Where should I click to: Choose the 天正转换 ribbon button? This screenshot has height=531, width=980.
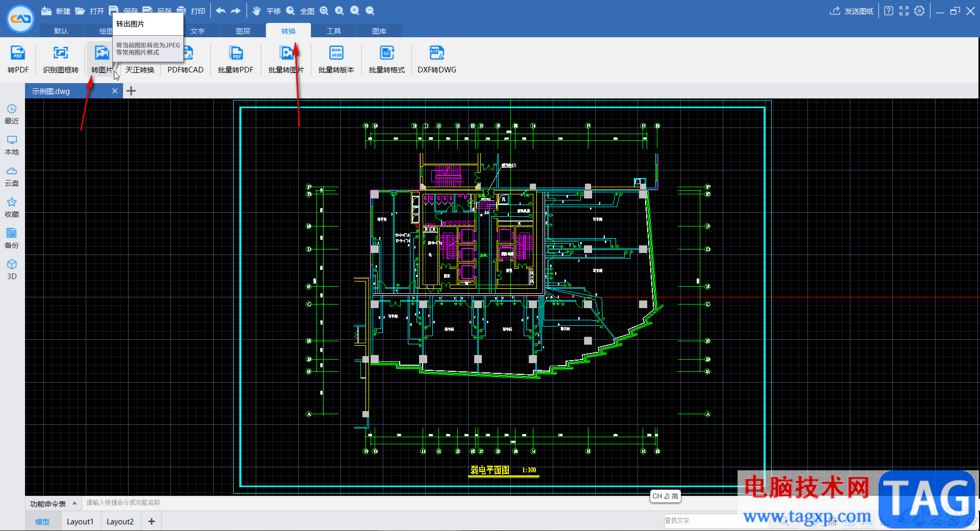coord(140,69)
